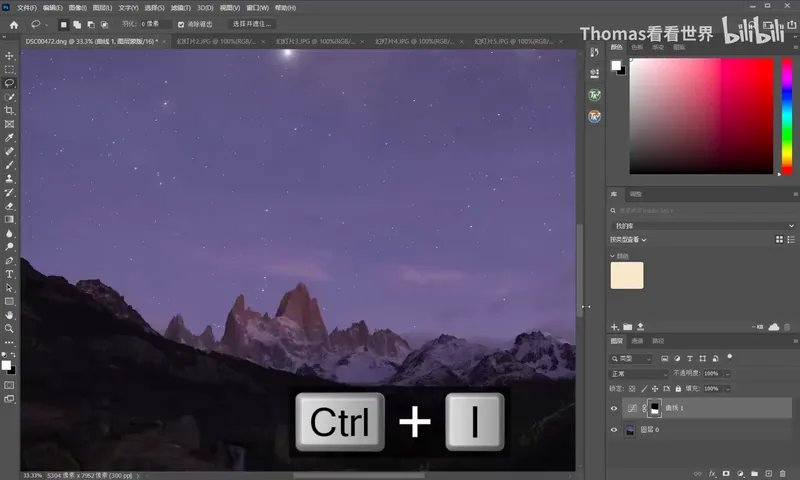Select the Rectangular Marquee tool
The height and width of the screenshot is (480, 800).
pos(9,69)
